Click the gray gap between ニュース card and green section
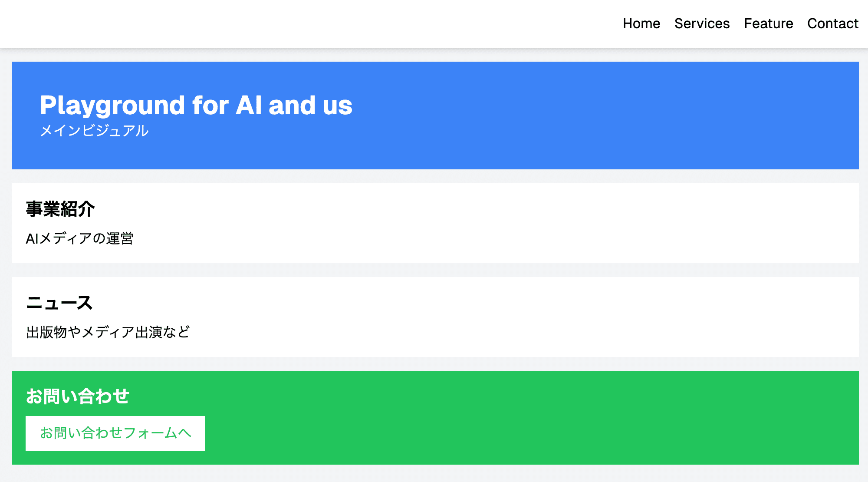Viewport: 868px width, 482px height. tap(434, 364)
